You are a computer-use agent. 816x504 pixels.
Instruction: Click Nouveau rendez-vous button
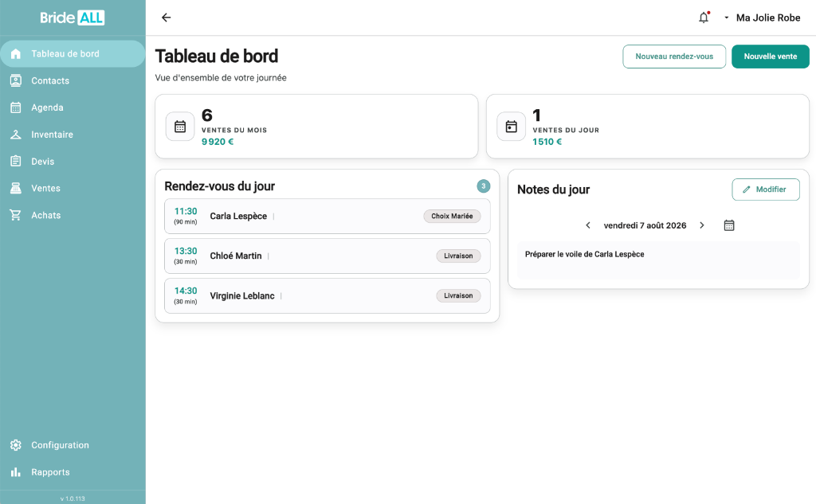[674, 57]
